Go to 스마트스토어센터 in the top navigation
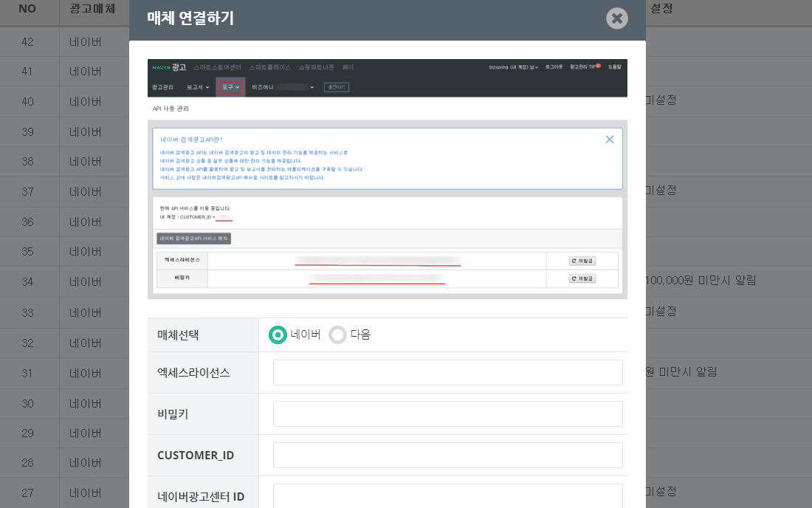812x508 pixels. click(217, 67)
